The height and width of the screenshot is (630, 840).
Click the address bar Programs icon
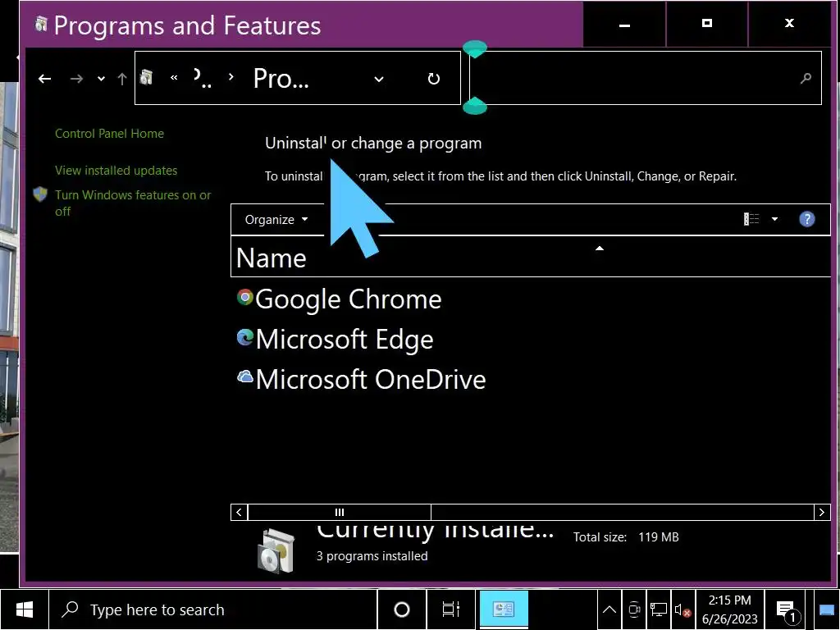146,78
